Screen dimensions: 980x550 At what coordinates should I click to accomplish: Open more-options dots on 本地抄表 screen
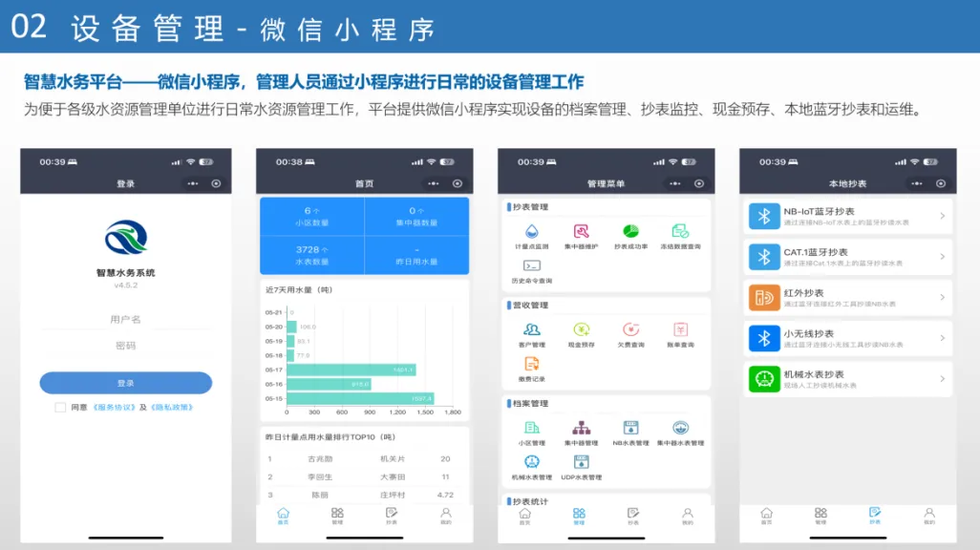pyautogui.click(x=916, y=183)
